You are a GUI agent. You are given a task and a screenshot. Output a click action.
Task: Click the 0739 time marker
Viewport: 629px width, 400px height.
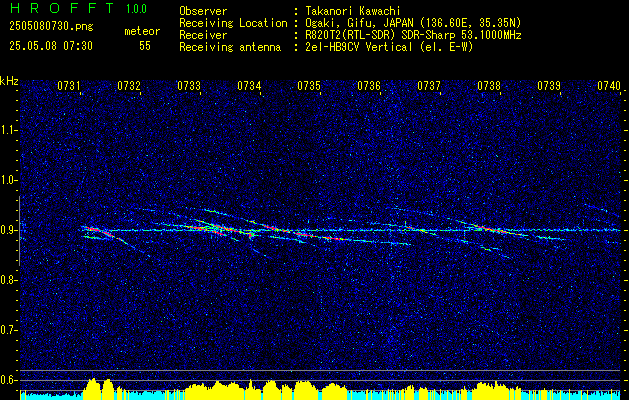click(549, 85)
